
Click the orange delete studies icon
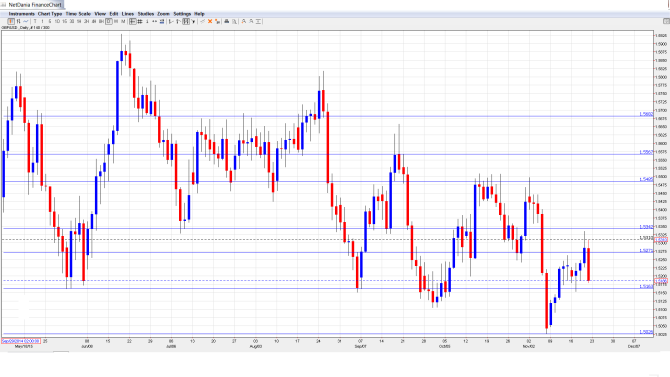tap(217, 21)
